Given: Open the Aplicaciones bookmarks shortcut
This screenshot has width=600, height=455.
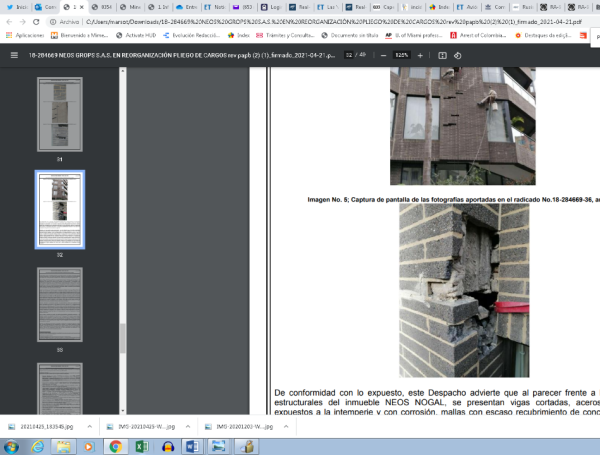Looking at the screenshot, I should [25, 35].
